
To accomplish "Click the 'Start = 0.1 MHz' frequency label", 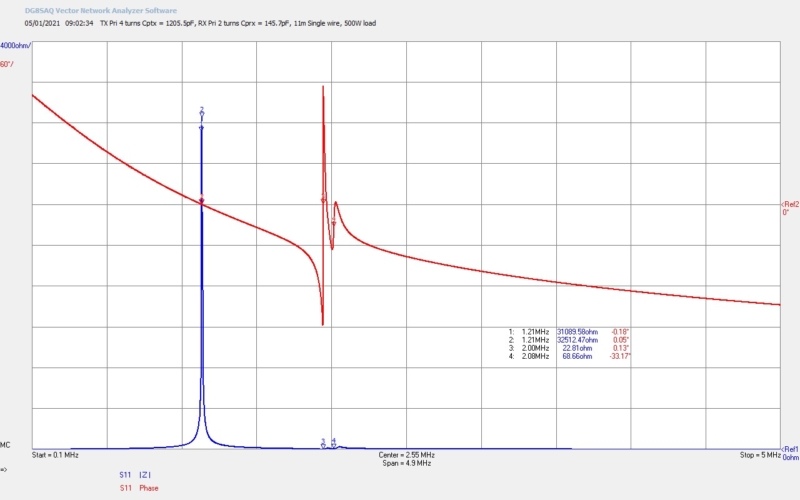I will tap(55, 455).
